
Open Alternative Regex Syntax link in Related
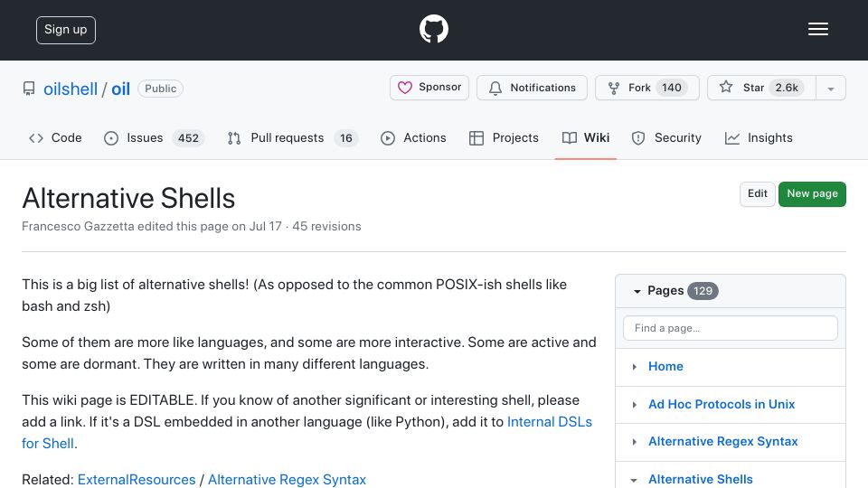point(287,480)
